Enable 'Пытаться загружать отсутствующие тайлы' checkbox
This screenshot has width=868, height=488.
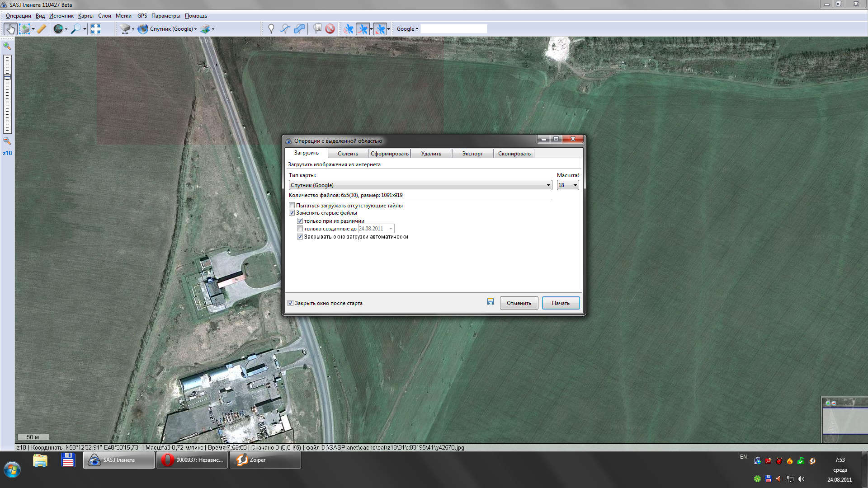[x=292, y=206]
